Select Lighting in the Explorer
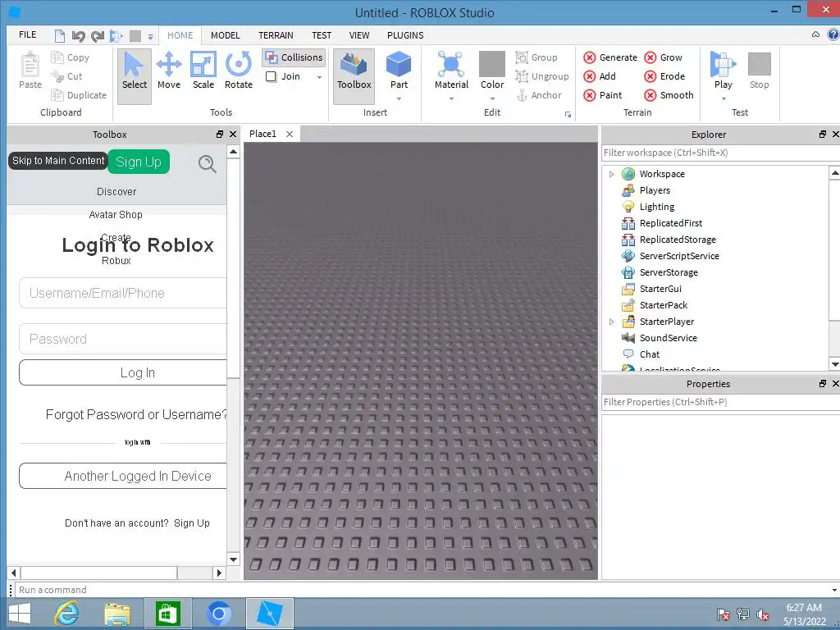The height and width of the screenshot is (630, 840). point(657,207)
